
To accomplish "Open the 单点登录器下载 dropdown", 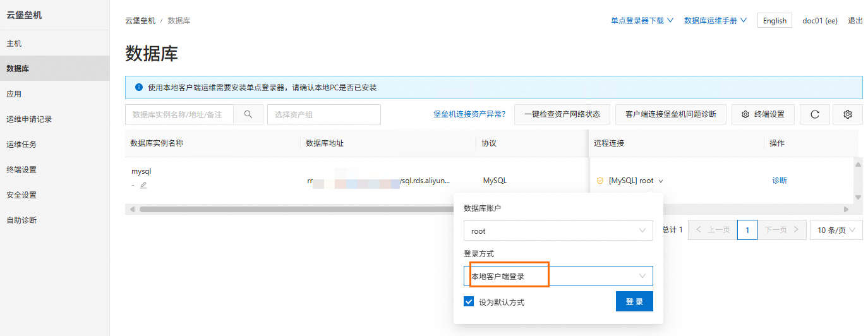I will [642, 20].
